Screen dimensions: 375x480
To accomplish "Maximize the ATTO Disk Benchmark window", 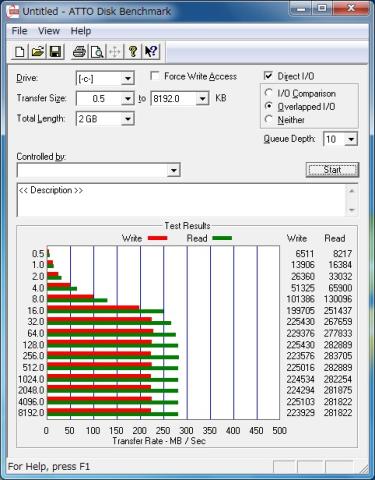I will point(322,8).
